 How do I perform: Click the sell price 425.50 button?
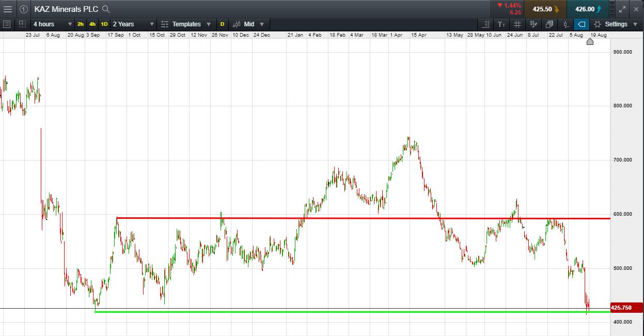click(x=545, y=9)
